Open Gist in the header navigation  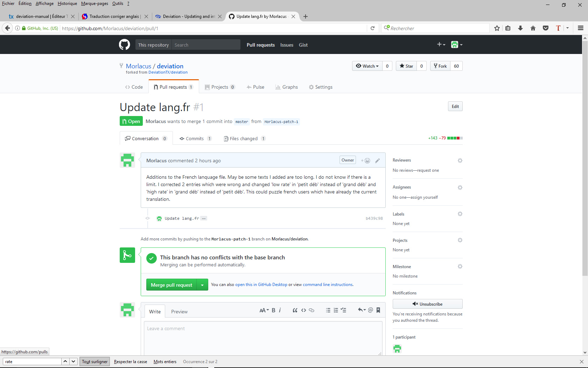(x=303, y=45)
